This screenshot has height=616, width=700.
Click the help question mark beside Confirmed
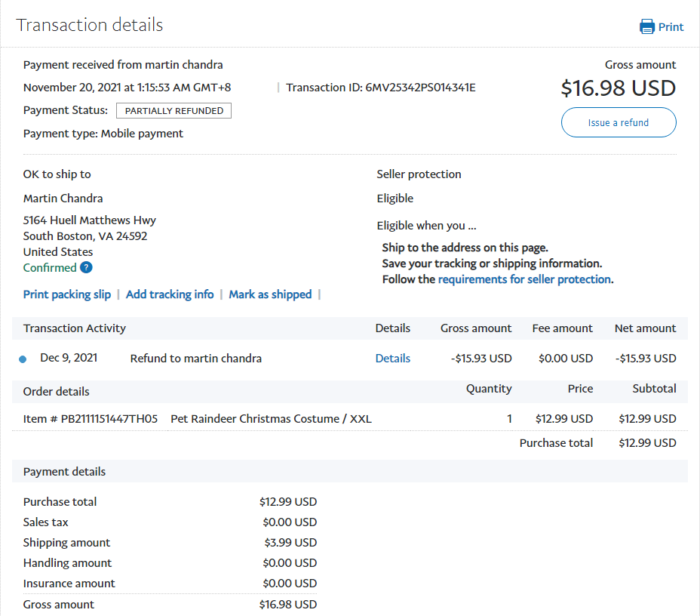point(87,267)
